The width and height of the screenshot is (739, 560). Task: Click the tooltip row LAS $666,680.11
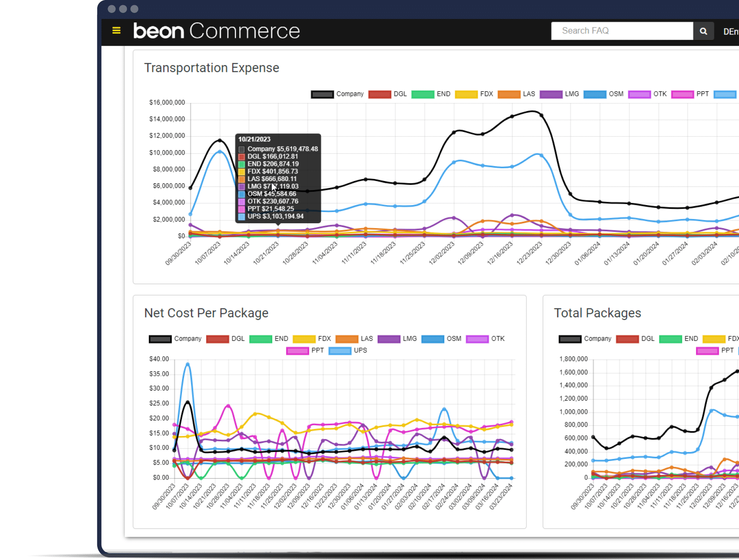268,179
